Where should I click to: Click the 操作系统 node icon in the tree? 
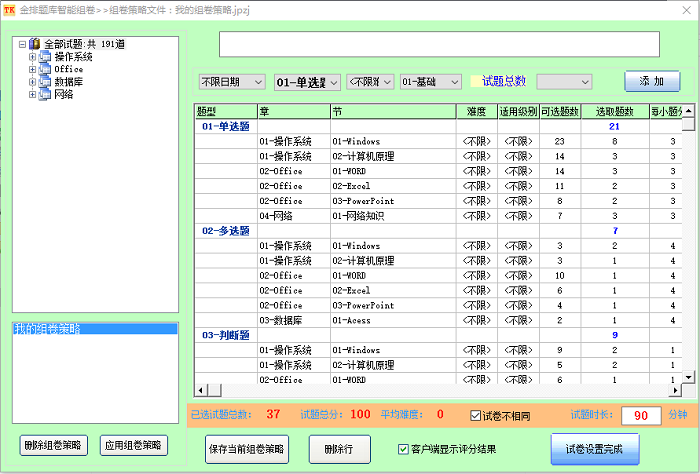(45, 57)
